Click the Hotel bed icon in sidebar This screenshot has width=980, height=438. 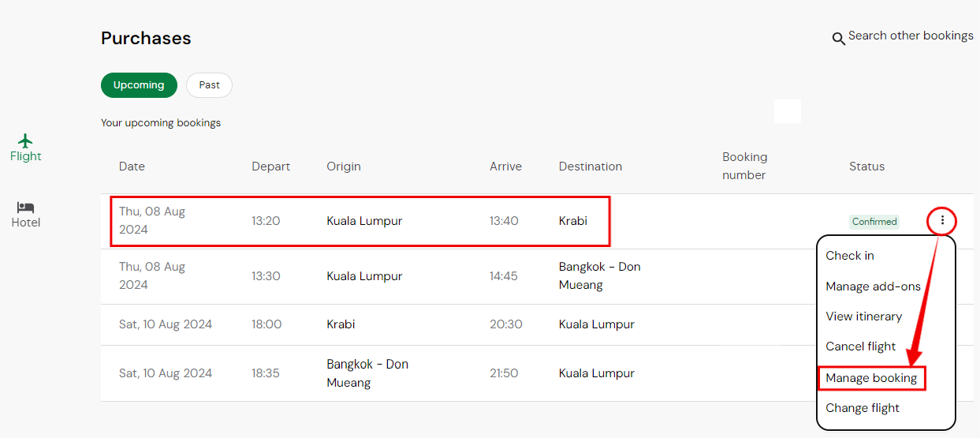coord(26,207)
